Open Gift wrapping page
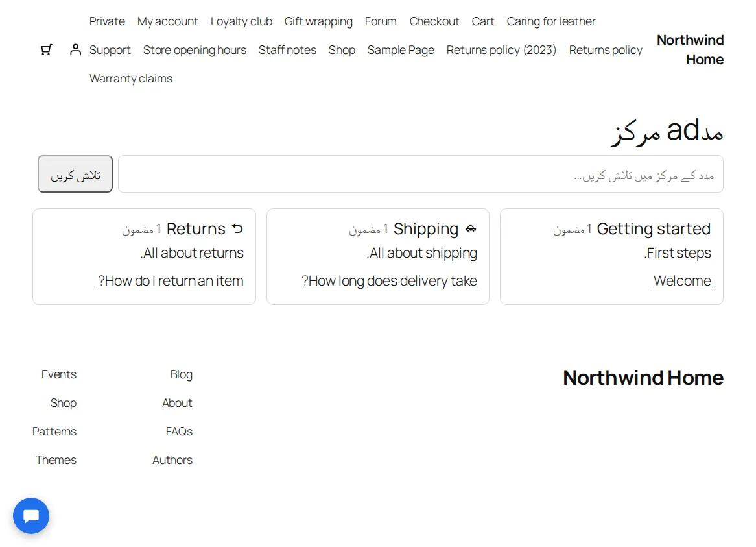The height and width of the screenshot is (547, 756). pyautogui.click(x=318, y=21)
